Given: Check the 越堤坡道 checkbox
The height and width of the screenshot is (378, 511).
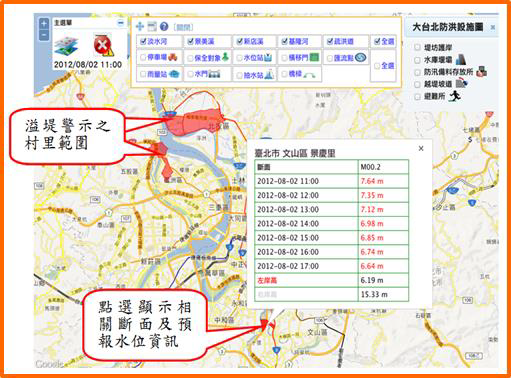Looking at the screenshot, I should pos(417,84).
